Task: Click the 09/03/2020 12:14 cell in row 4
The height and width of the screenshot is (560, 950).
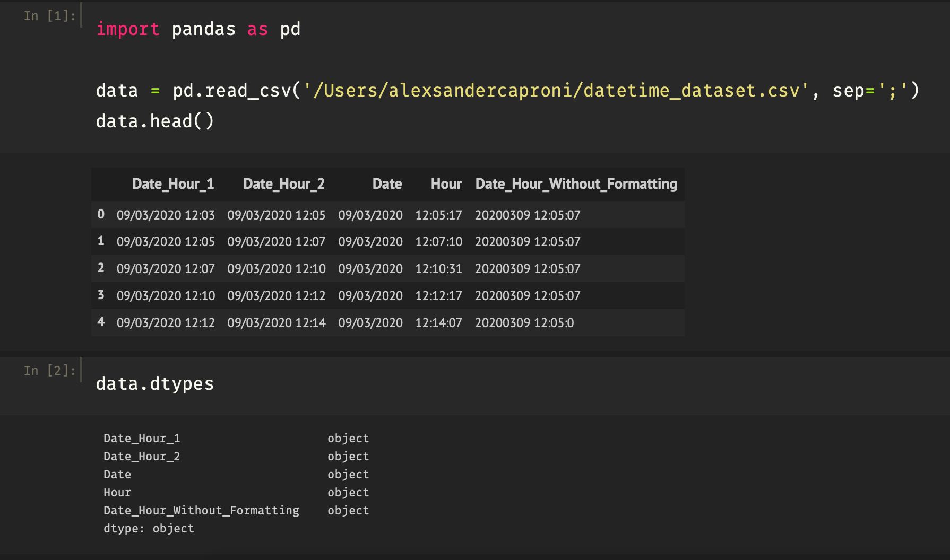Action: click(x=277, y=322)
